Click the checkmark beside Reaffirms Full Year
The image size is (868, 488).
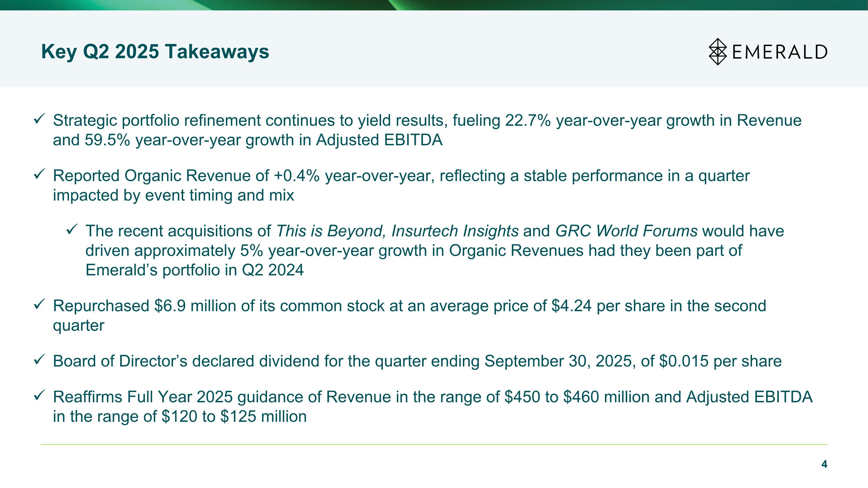click(x=38, y=396)
